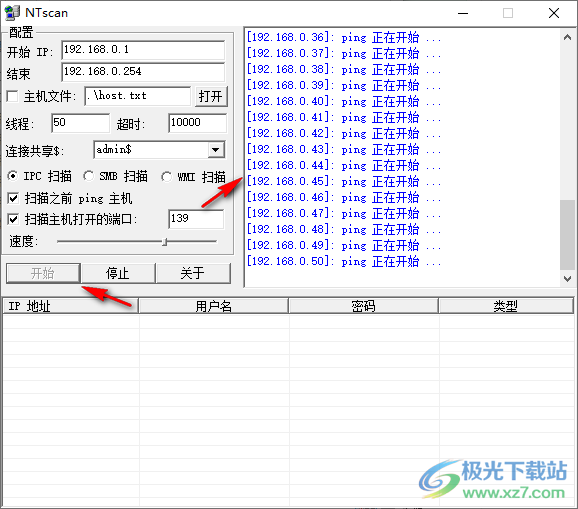Toggle 扫描之前 ping 主机 checkbox
This screenshot has height=509, width=578.
point(13,199)
